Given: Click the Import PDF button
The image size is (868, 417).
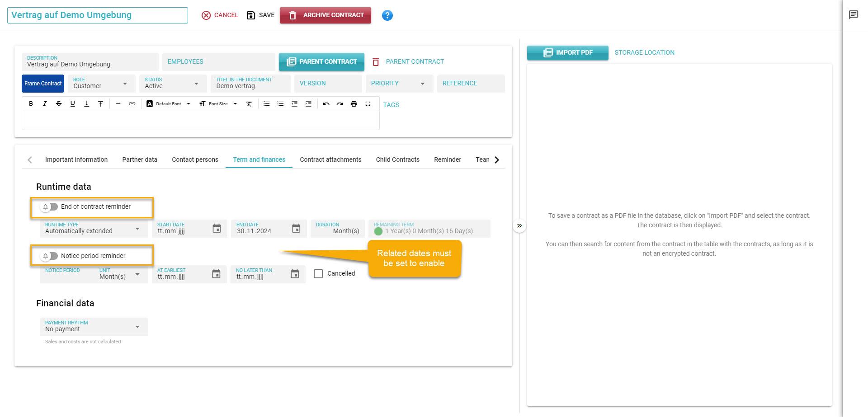Looking at the screenshot, I should (567, 52).
